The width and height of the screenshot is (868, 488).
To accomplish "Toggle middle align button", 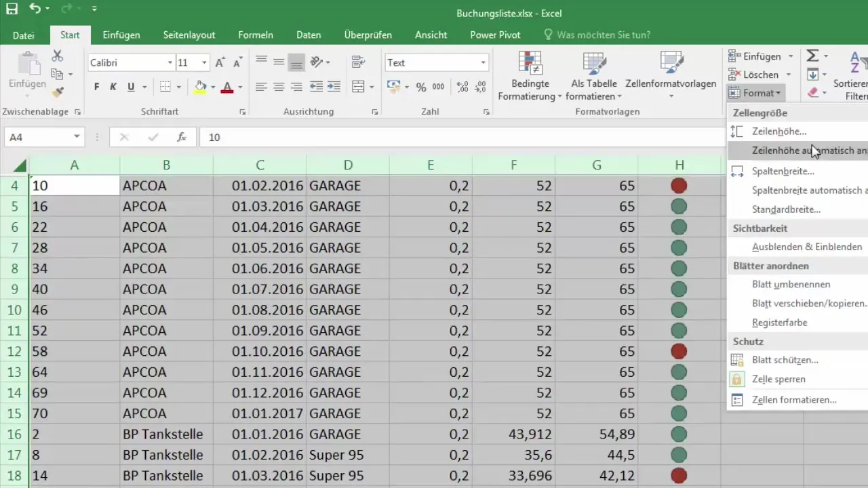I will coord(279,62).
